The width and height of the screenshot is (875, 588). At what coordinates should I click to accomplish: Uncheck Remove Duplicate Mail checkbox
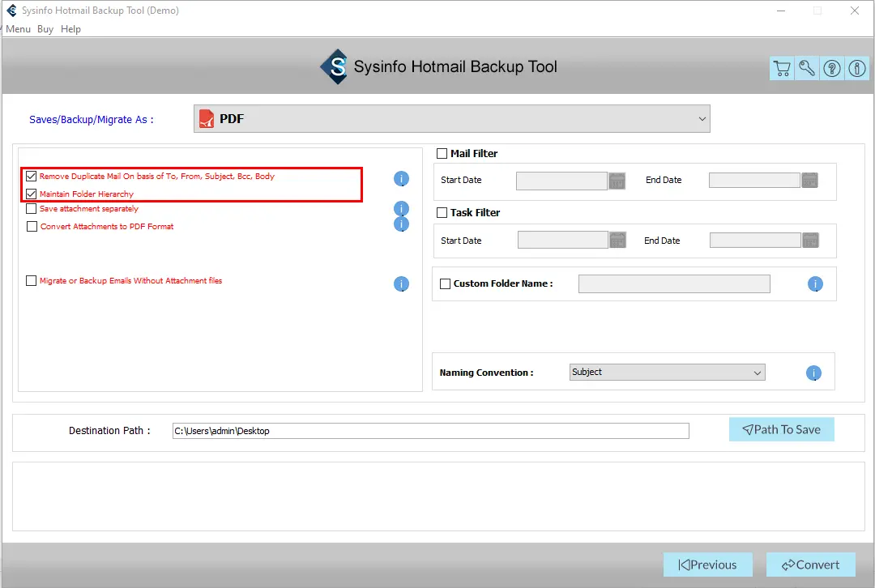tap(32, 177)
